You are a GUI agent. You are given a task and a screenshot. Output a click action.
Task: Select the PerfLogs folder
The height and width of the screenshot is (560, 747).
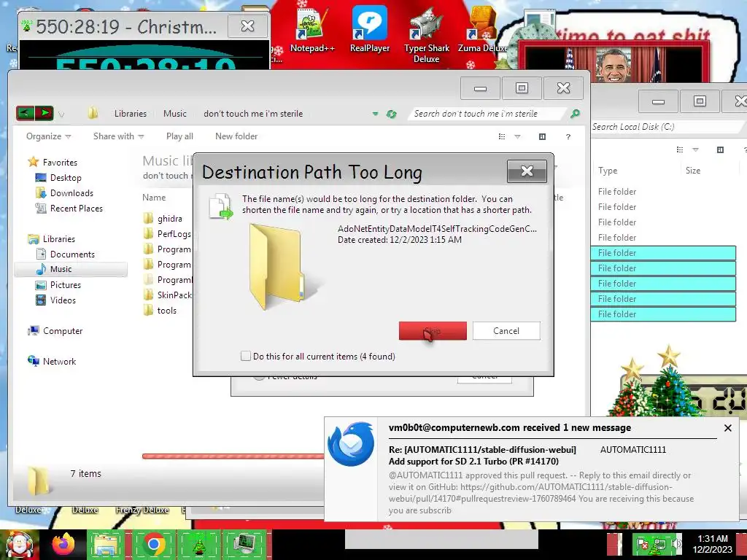click(x=168, y=234)
